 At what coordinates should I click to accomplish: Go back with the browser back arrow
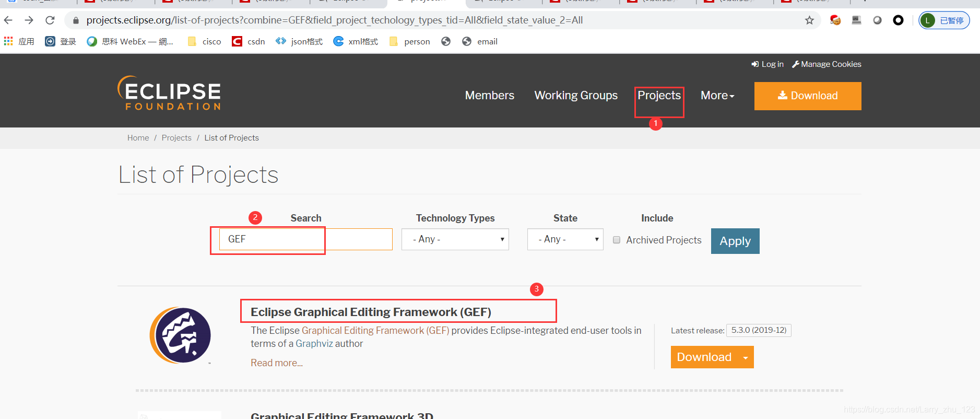click(8, 20)
